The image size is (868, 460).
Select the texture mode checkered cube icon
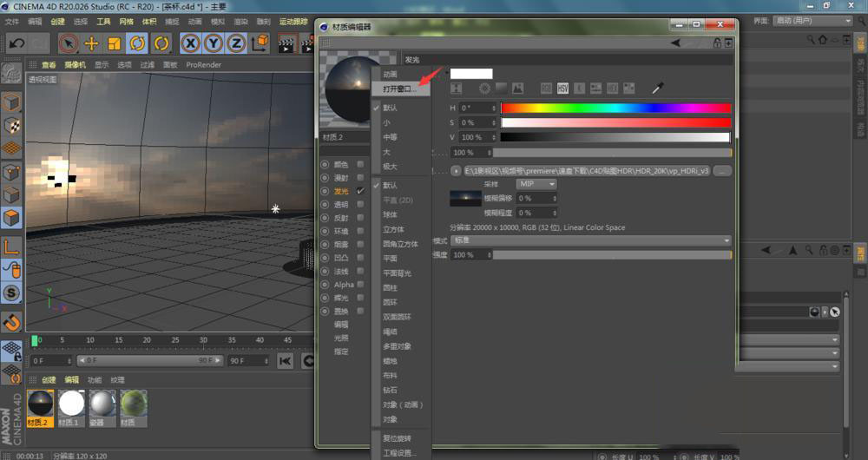click(11, 126)
